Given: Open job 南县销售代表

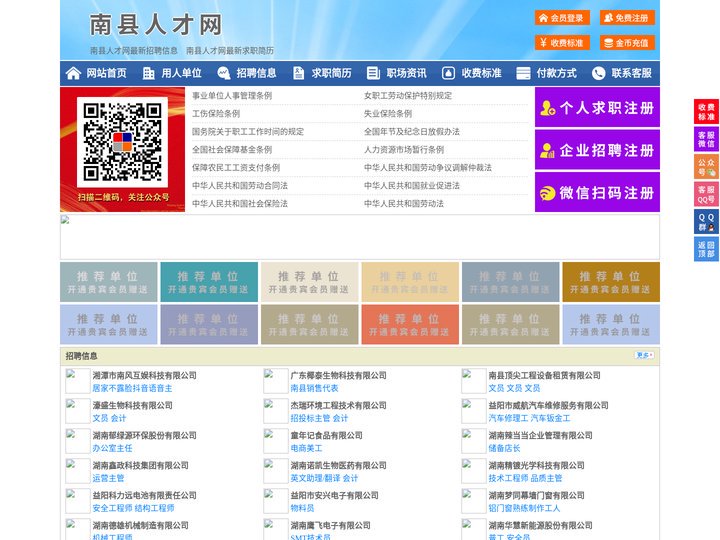Looking at the screenshot, I should point(314,388).
